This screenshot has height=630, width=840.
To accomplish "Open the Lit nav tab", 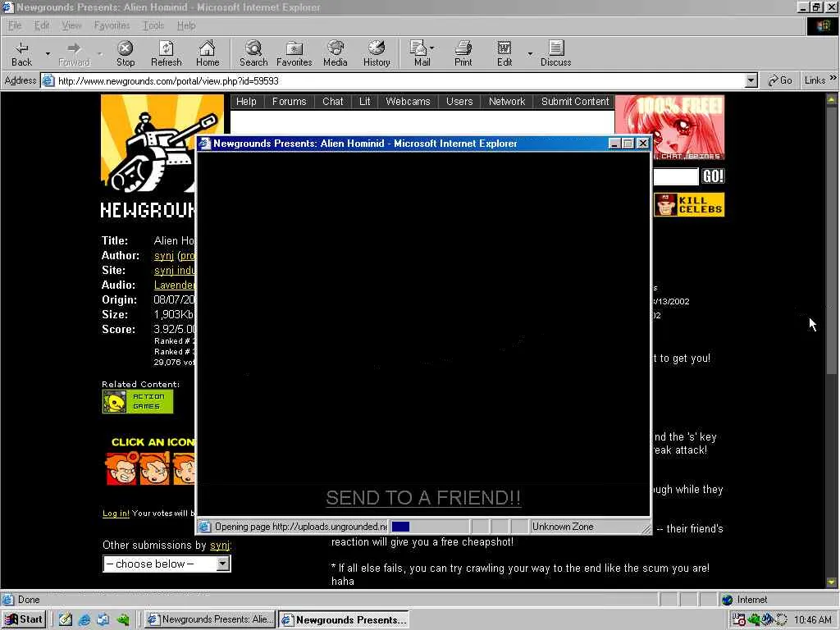I will click(365, 101).
